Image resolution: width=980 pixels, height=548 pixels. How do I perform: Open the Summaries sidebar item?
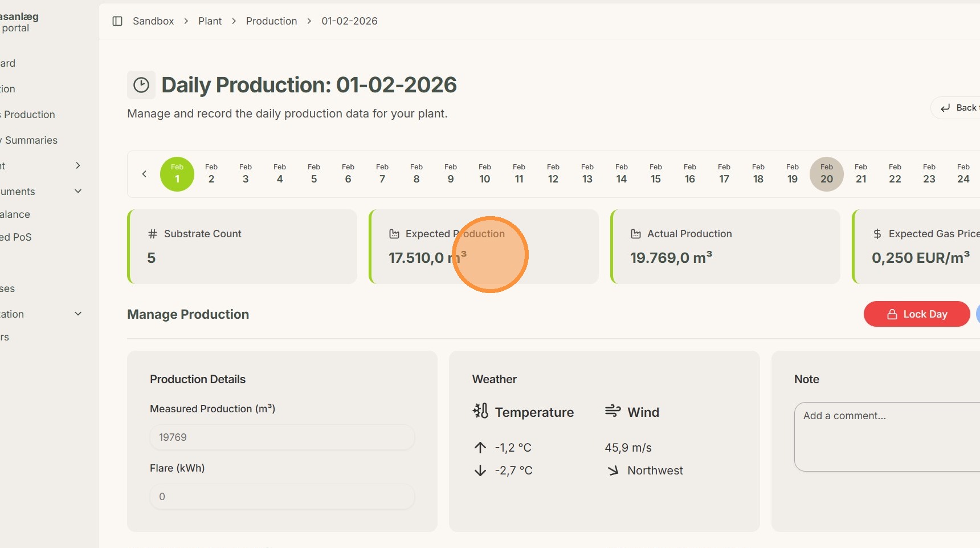[31, 140]
